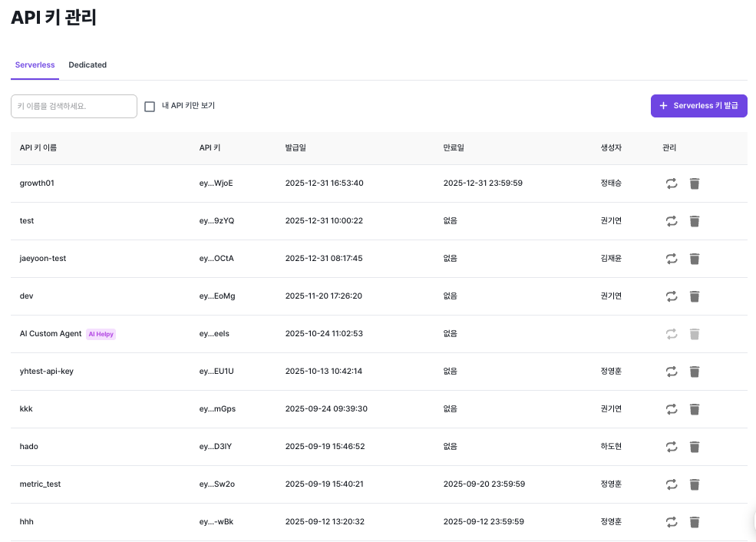Regenerate the dev API key

pyautogui.click(x=672, y=296)
